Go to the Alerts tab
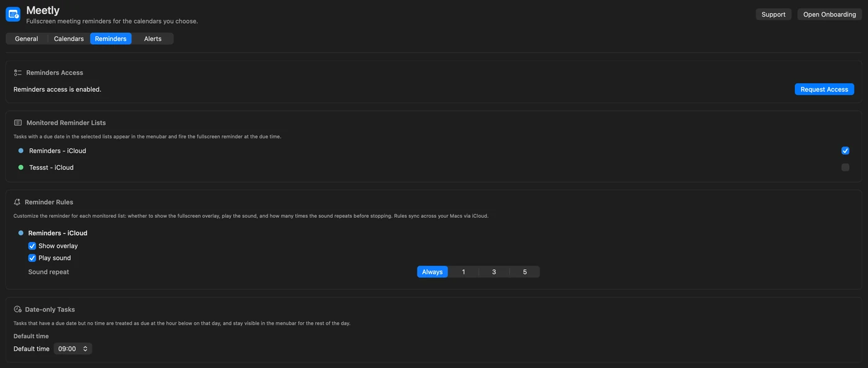This screenshot has height=368, width=868. click(x=153, y=38)
